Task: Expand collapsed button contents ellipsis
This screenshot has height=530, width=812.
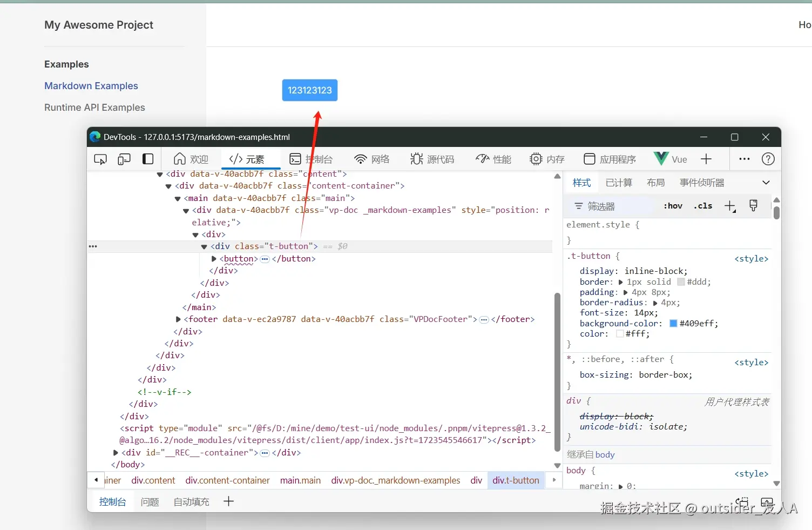Action: coord(265,259)
